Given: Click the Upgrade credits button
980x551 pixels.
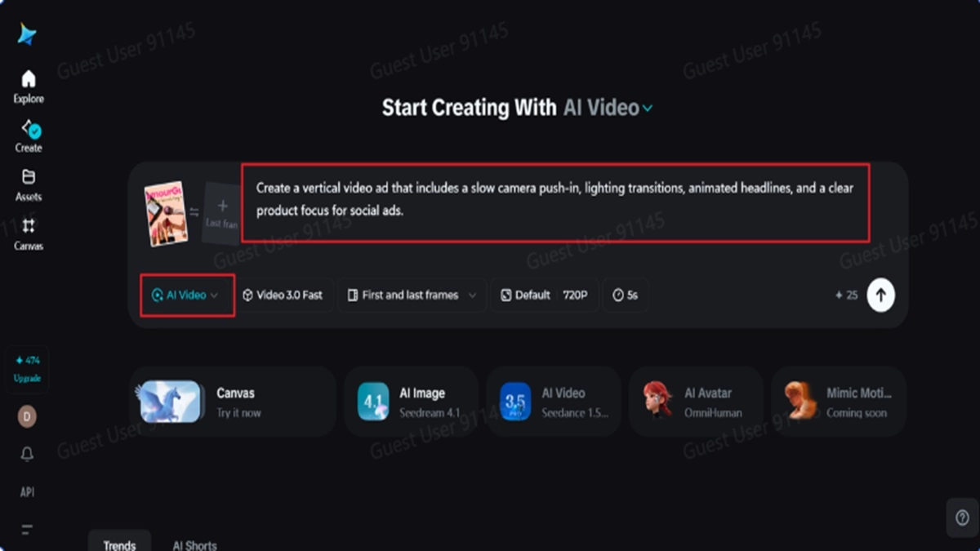Looking at the screenshot, I should [27, 369].
